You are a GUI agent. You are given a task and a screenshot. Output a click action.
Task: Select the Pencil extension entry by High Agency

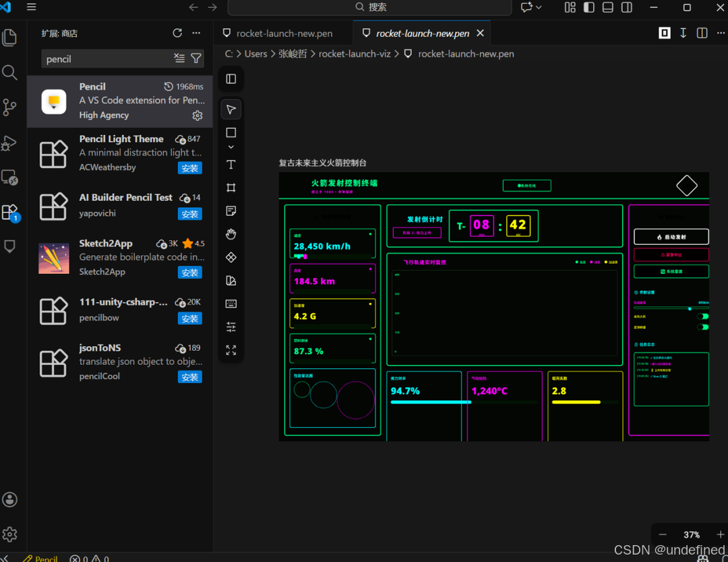[x=120, y=101]
